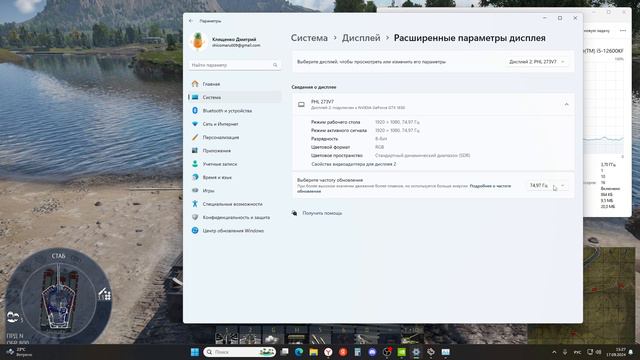Go back with the Settings back arrow
Viewport: 640px width, 360px height.
click(x=191, y=20)
